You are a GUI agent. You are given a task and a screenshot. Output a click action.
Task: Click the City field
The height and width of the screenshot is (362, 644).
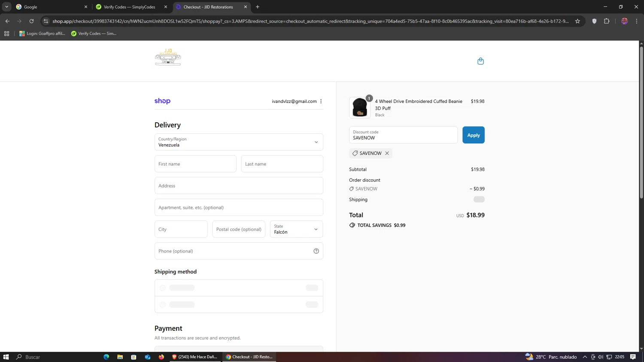pyautogui.click(x=181, y=229)
